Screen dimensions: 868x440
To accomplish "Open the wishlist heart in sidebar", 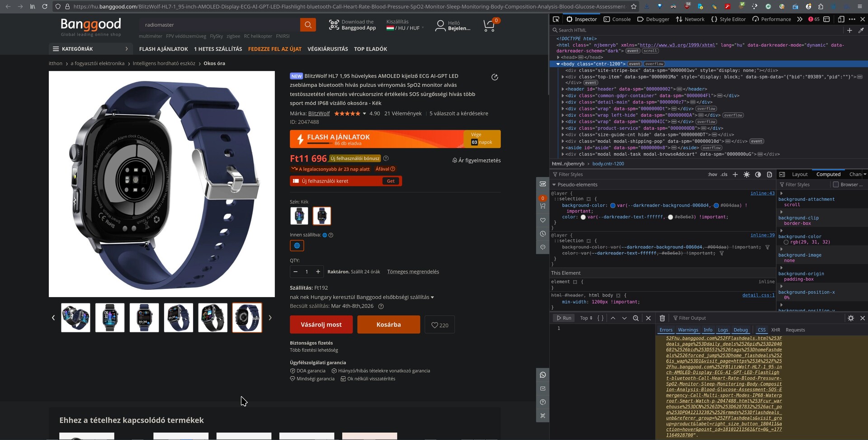I will coord(542,220).
